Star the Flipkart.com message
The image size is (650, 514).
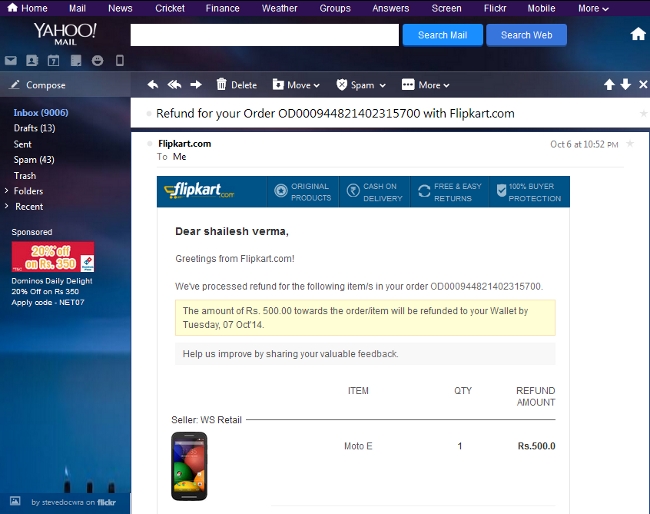coord(630,144)
